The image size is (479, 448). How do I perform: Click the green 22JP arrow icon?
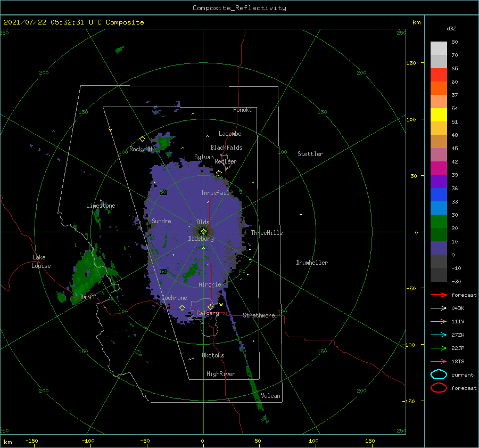[x=439, y=348]
